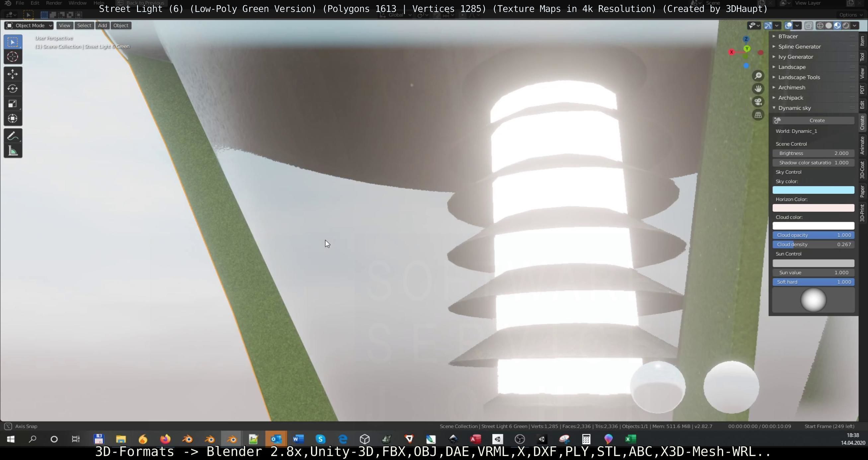Open Firefox from the taskbar

[165, 439]
